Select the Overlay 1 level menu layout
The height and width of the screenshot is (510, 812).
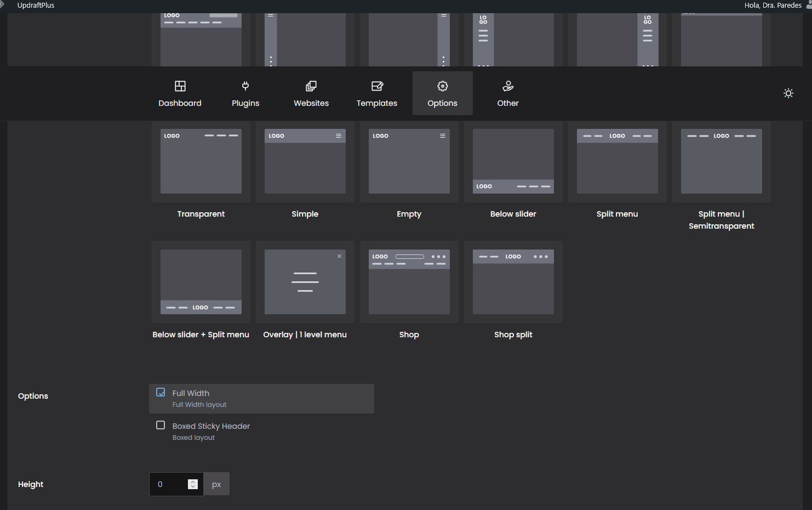point(305,282)
